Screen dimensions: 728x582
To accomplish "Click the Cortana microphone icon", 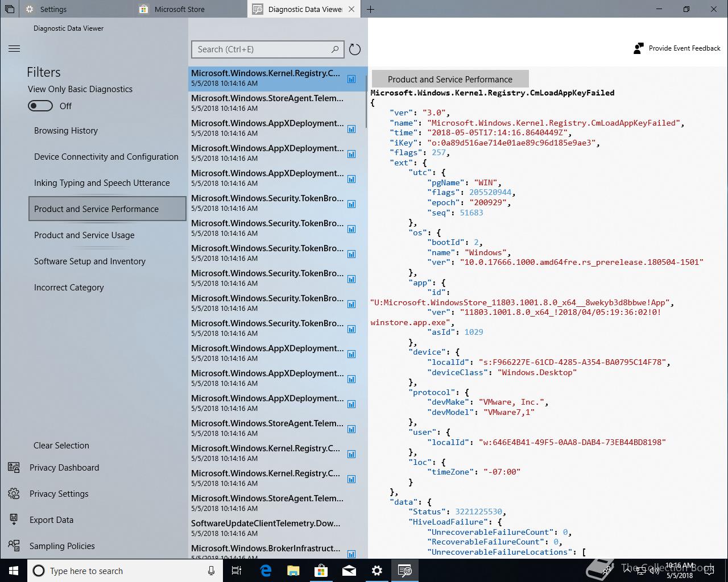I will [x=211, y=571].
